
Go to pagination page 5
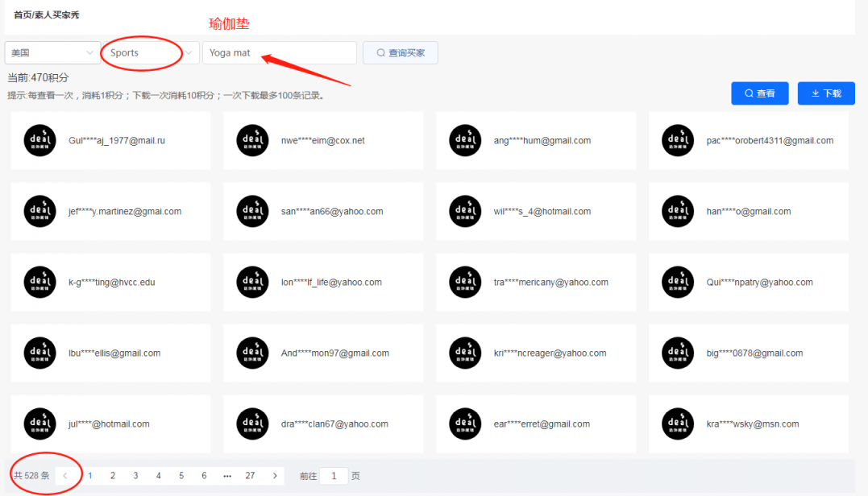181,476
